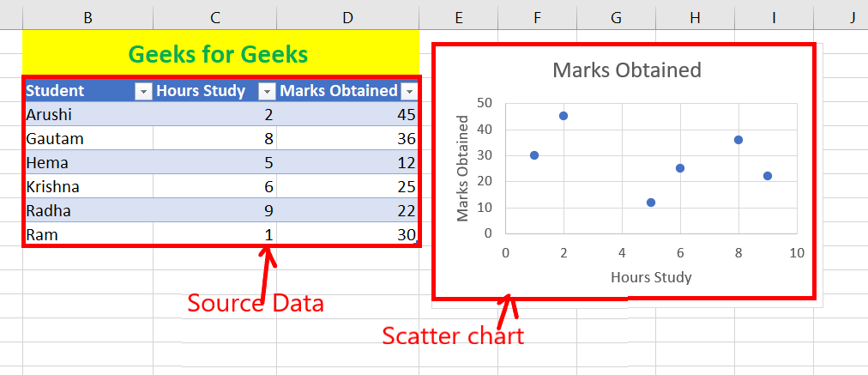This screenshot has width=868, height=375.
Task: Select the cell containing Arushi
Action: pyautogui.click(x=88, y=114)
